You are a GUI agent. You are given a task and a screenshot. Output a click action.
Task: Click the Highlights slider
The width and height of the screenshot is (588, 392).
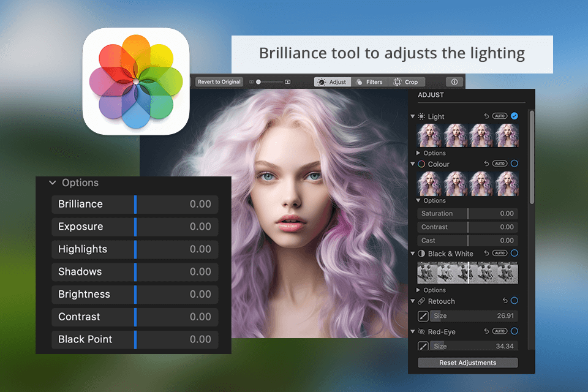click(x=135, y=249)
